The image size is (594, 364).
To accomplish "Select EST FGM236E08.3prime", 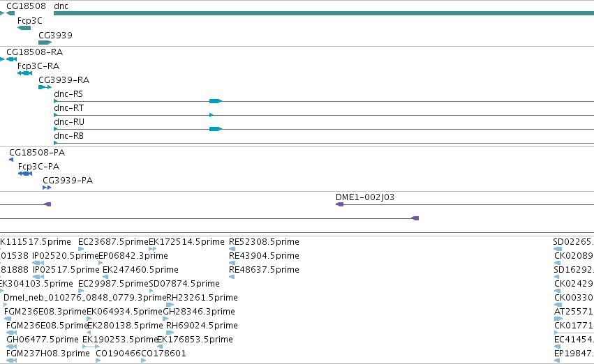I will click(x=45, y=312).
